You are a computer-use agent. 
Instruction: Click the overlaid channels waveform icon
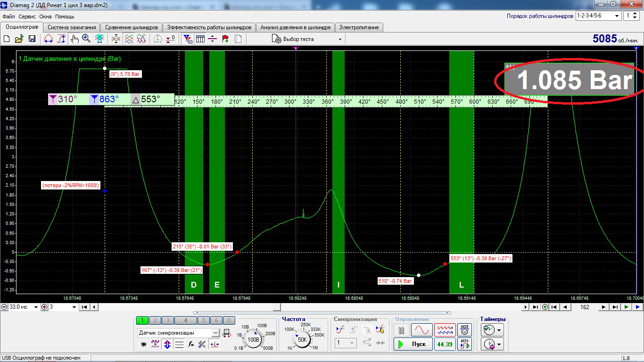click(116, 39)
